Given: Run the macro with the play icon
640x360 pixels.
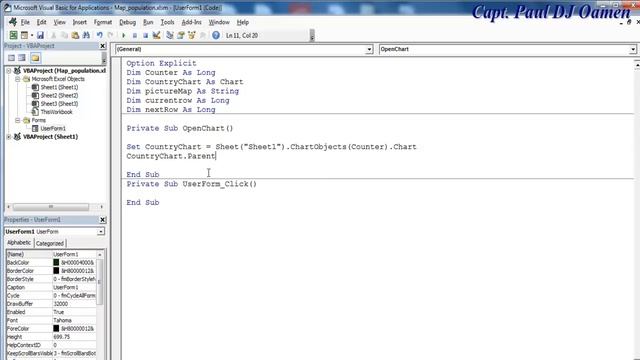Looking at the screenshot, I should (x=124, y=36).
